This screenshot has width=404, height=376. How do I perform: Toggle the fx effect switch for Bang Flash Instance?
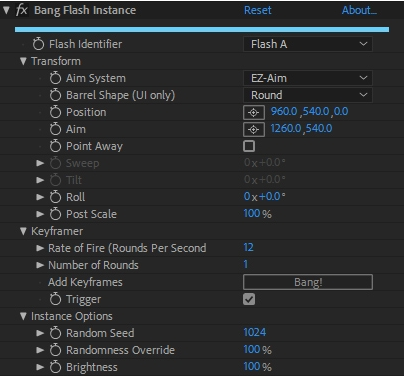coord(21,10)
